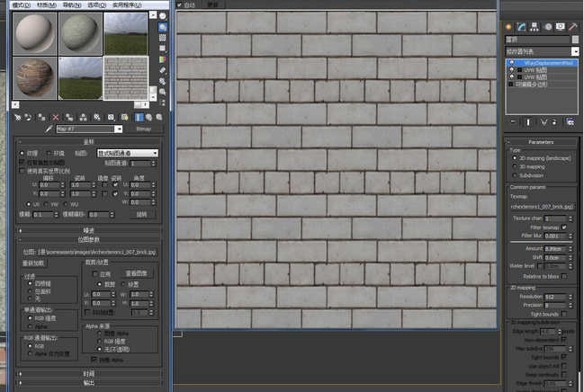Select Alpha for mono channel output
Screen dimensions: 584x392
(x=30, y=326)
